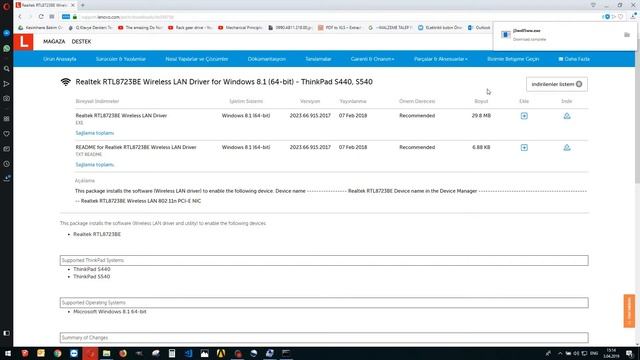Image resolution: width=640 pixels, height=360 pixels.
Task: Click Summary of Changes box
Action: (x=324, y=338)
